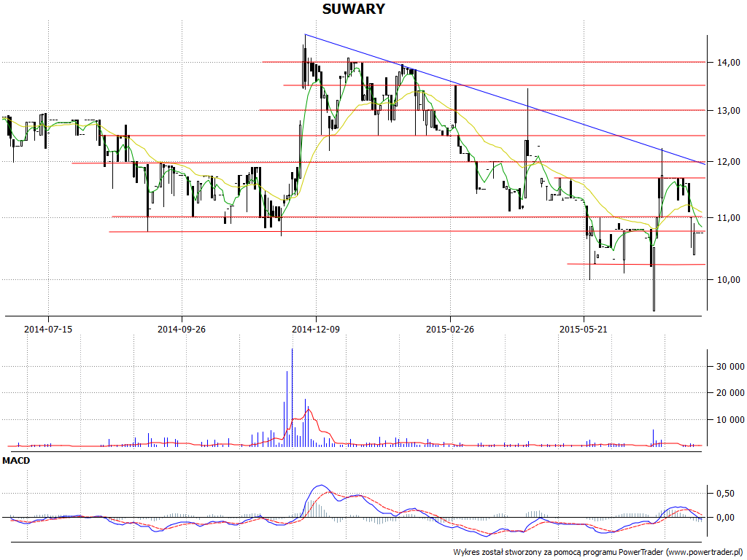This screenshot has width=747, height=560.
Task: Click the 10 000 volume axis label
Action: pos(730,419)
